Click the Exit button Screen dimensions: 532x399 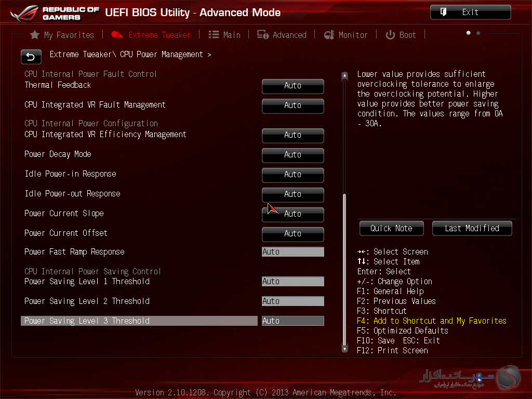(x=470, y=12)
